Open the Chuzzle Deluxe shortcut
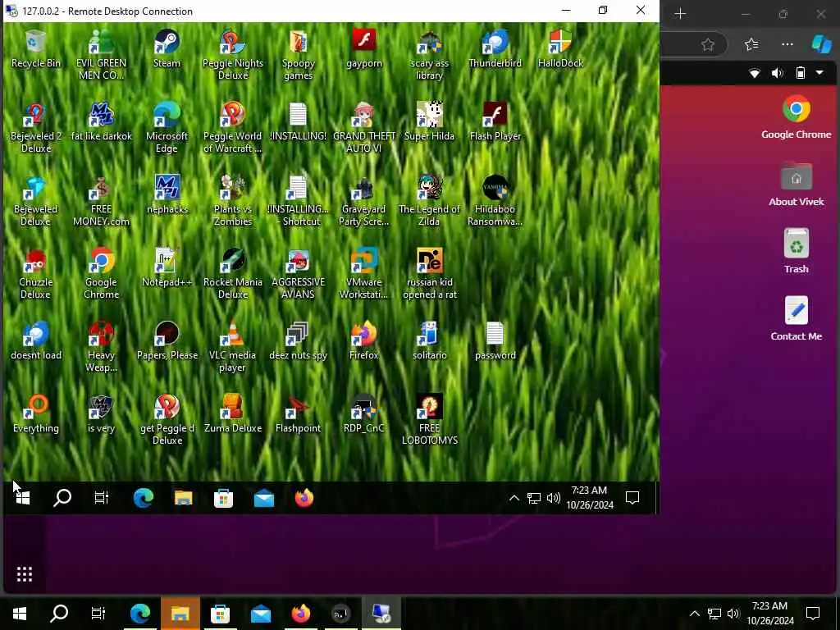Viewport: 840px width, 630px height. pyautogui.click(x=35, y=274)
